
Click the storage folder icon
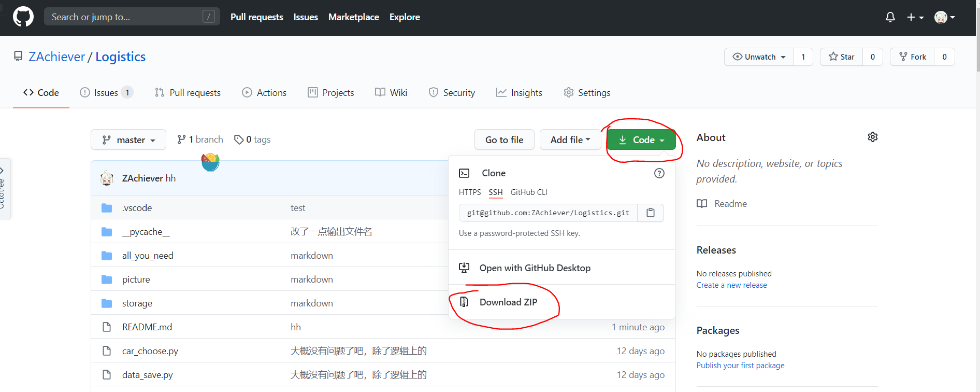tap(107, 303)
